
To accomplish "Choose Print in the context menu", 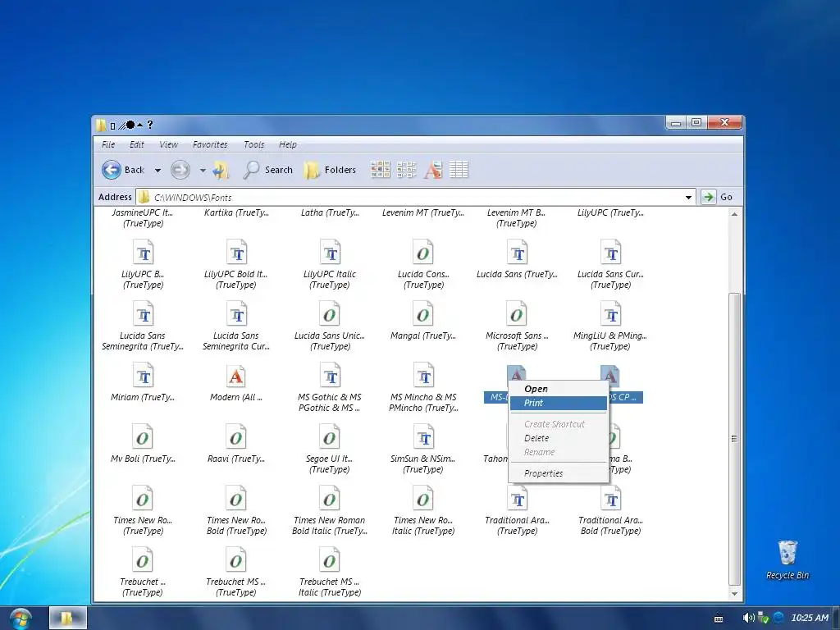I will tap(558, 403).
